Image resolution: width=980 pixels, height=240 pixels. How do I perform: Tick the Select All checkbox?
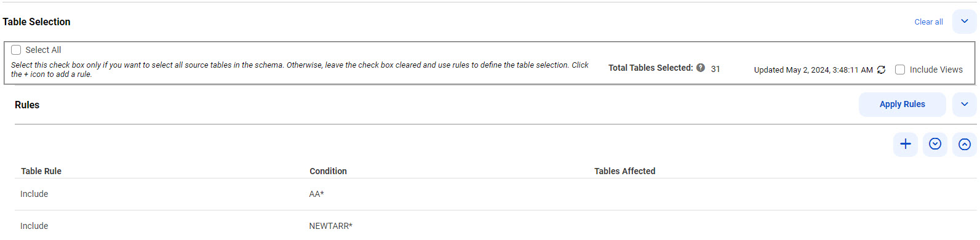coord(16,50)
